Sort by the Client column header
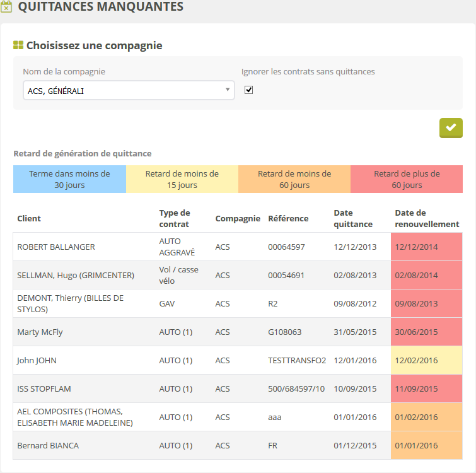 tap(29, 218)
